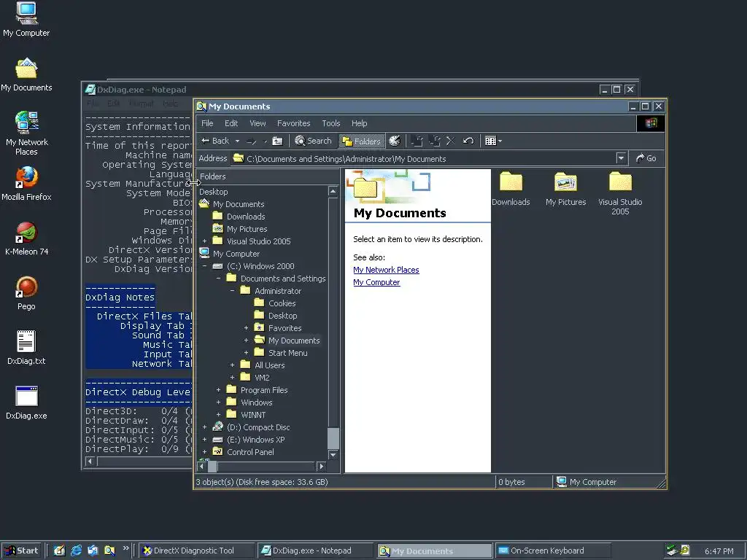Click the Go button
The height and width of the screenshot is (560, 747).
click(646, 158)
